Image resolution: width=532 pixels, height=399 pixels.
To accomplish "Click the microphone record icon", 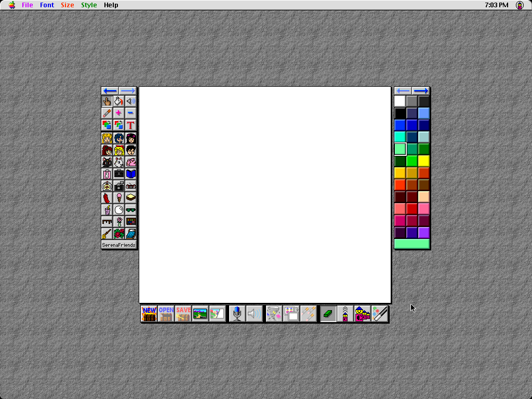I will pyautogui.click(x=237, y=313).
